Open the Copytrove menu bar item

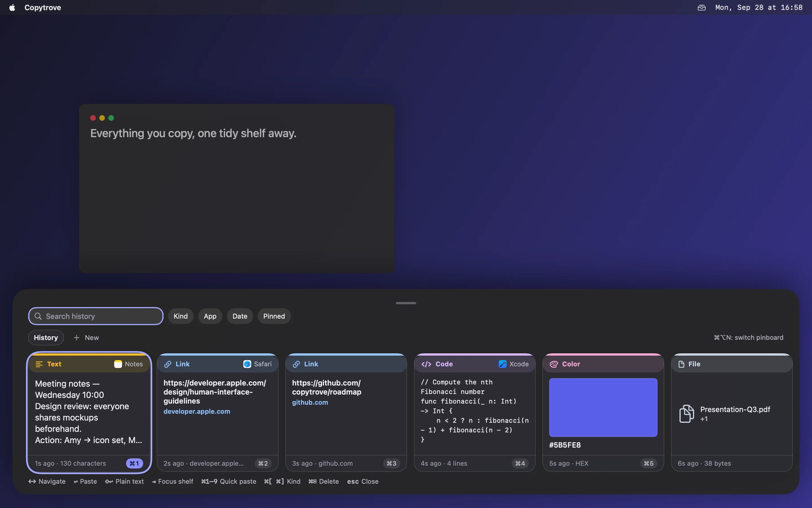point(43,7)
